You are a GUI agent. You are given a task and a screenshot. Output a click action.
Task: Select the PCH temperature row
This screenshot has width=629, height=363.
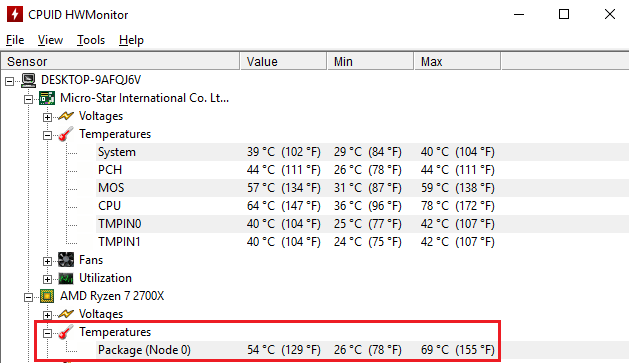tap(363, 170)
